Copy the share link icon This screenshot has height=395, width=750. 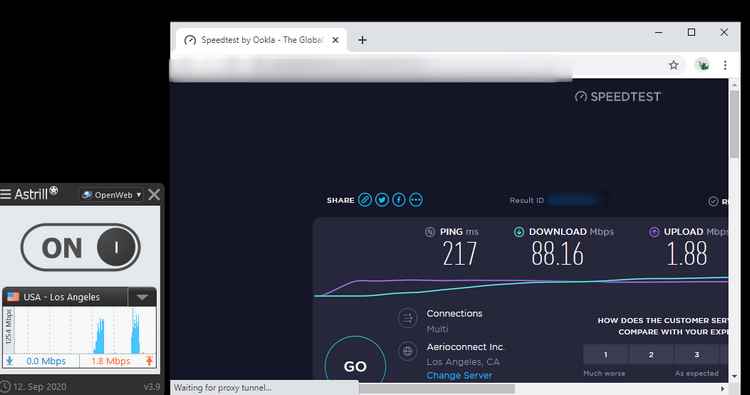click(x=365, y=200)
